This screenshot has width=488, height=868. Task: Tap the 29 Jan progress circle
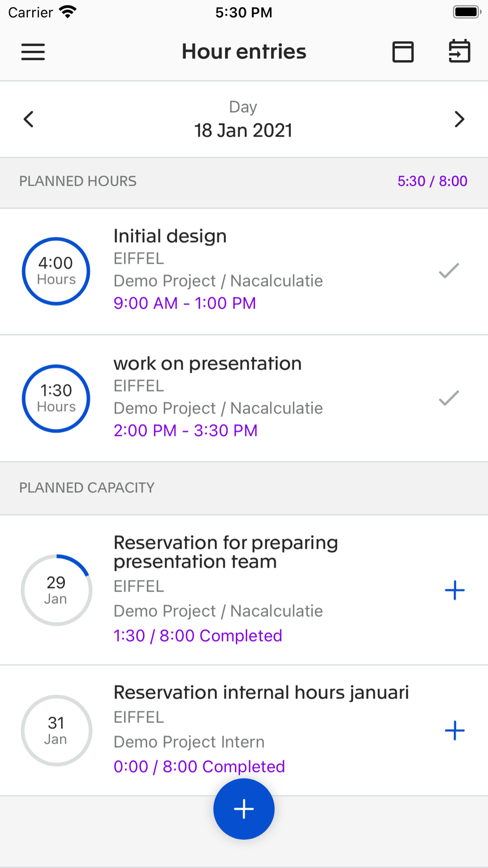tap(56, 590)
